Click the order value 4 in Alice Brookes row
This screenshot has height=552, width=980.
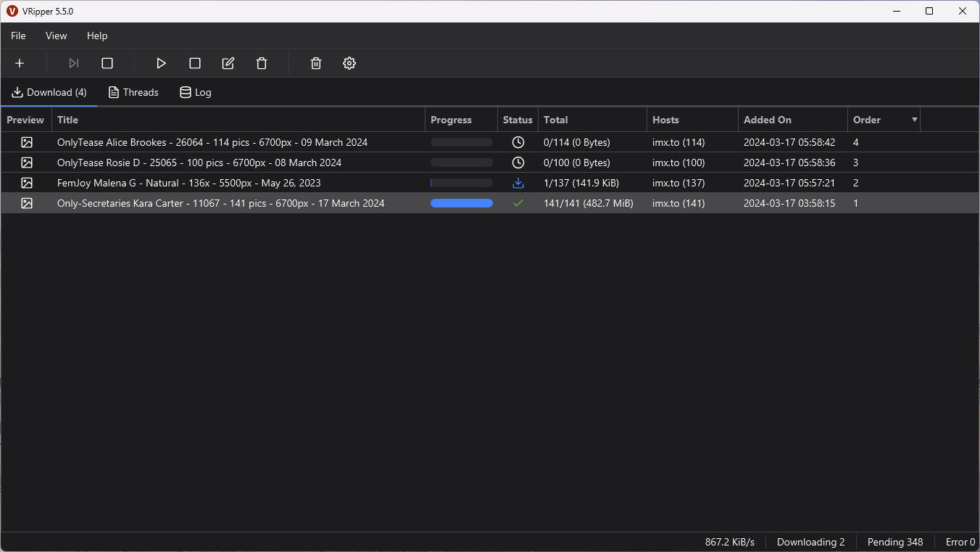pos(856,142)
